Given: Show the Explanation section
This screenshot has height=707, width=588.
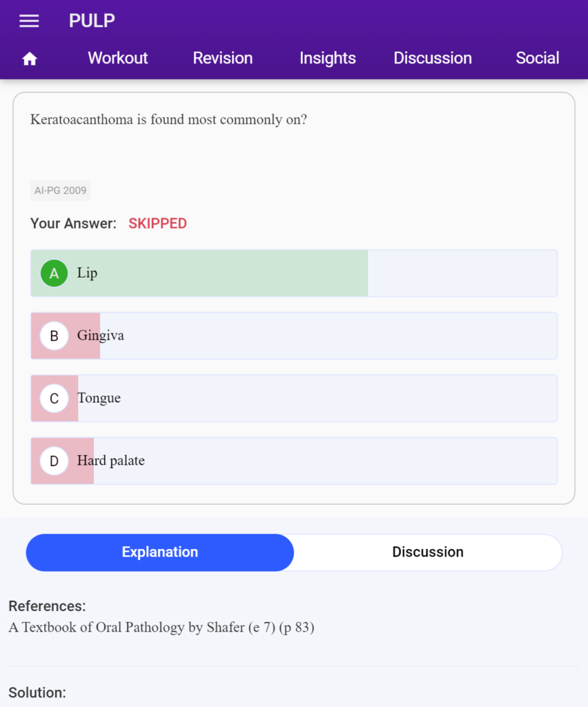Looking at the screenshot, I should (160, 552).
